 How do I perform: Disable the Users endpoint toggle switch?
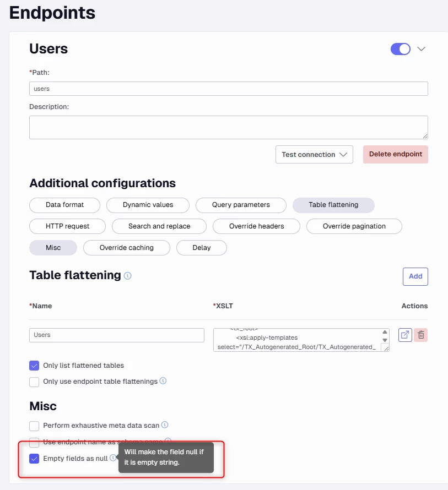click(401, 49)
